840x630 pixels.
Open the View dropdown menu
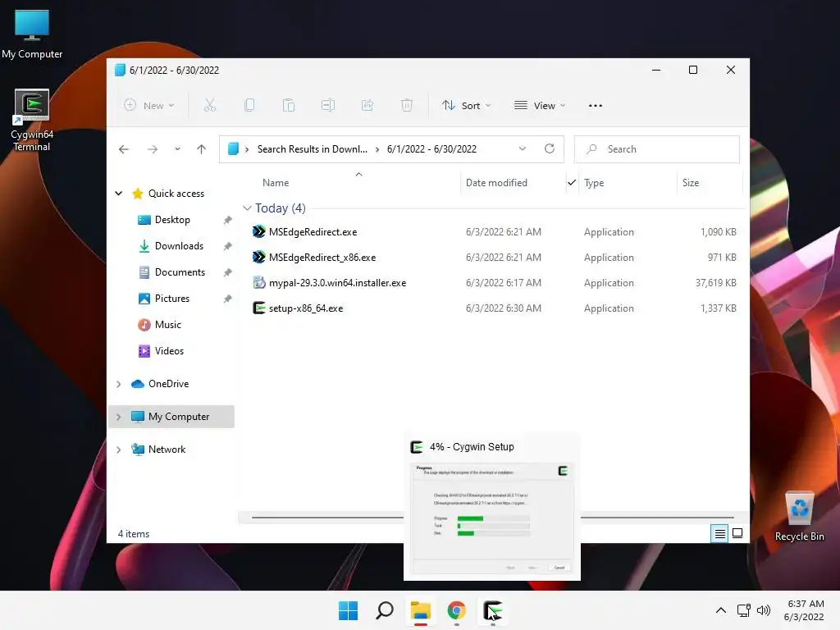pyautogui.click(x=540, y=106)
